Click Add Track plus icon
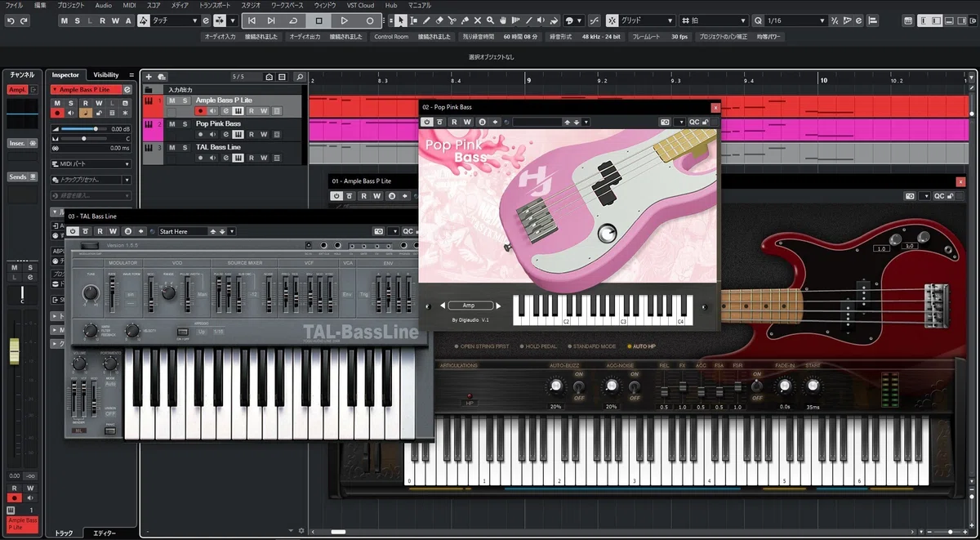The width and height of the screenshot is (980, 540). click(x=149, y=77)
